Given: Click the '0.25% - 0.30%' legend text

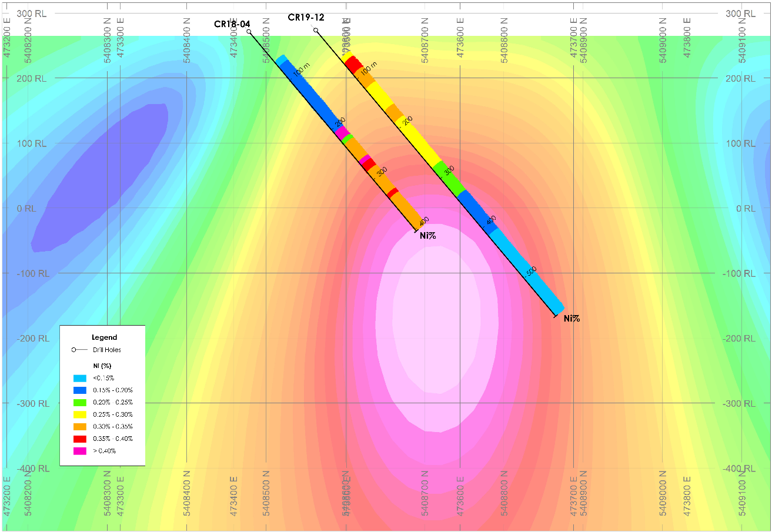Looking at the screenshot, I should tap(114, 414).
